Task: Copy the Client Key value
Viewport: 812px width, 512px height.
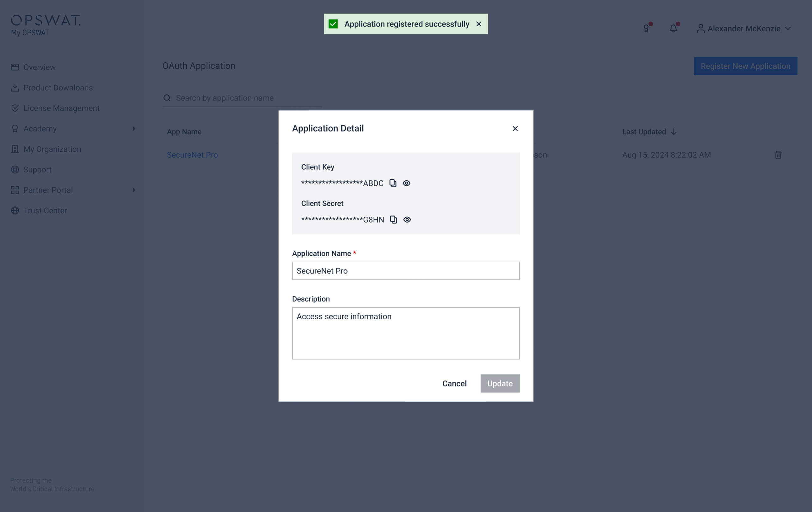Action: 392,183
